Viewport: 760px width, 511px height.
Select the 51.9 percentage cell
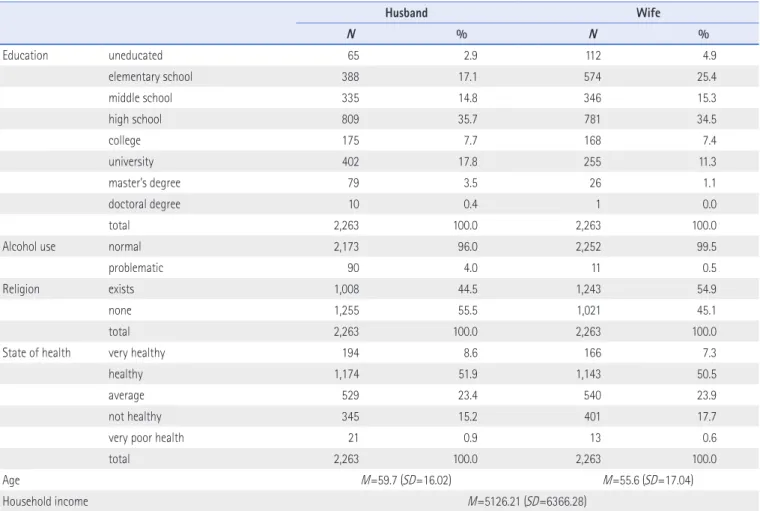pos(468,374)
